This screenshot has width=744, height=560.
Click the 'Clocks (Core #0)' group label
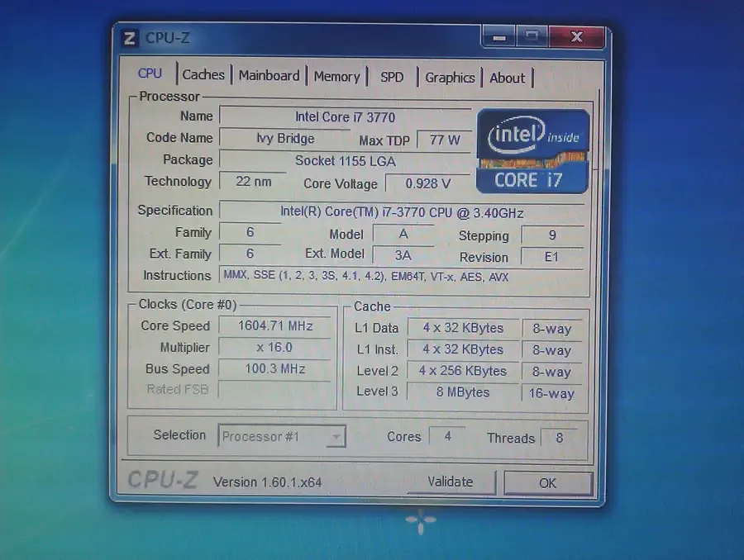188,305
